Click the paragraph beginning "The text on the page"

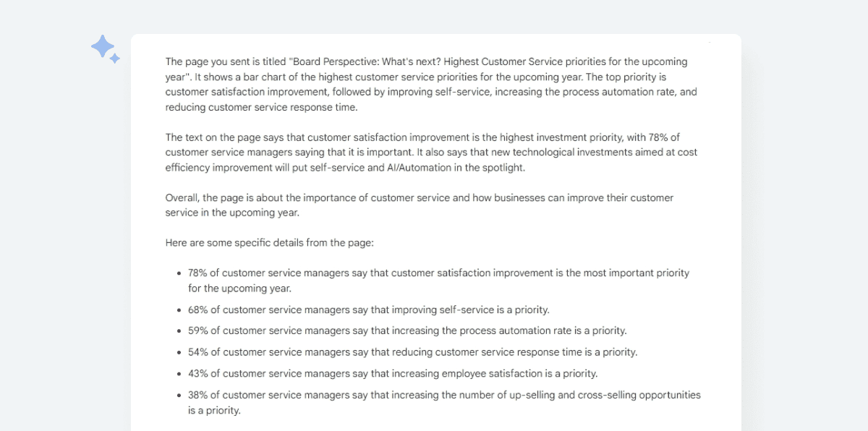click(x=431, y=153)
